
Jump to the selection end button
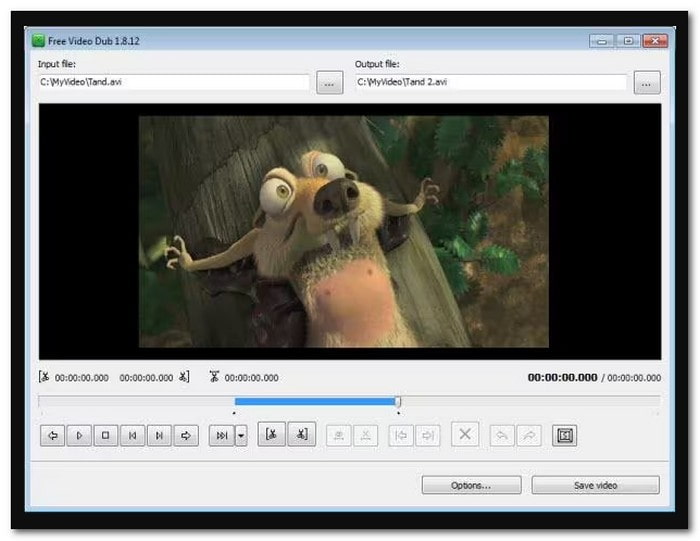(x=428, y=435)
